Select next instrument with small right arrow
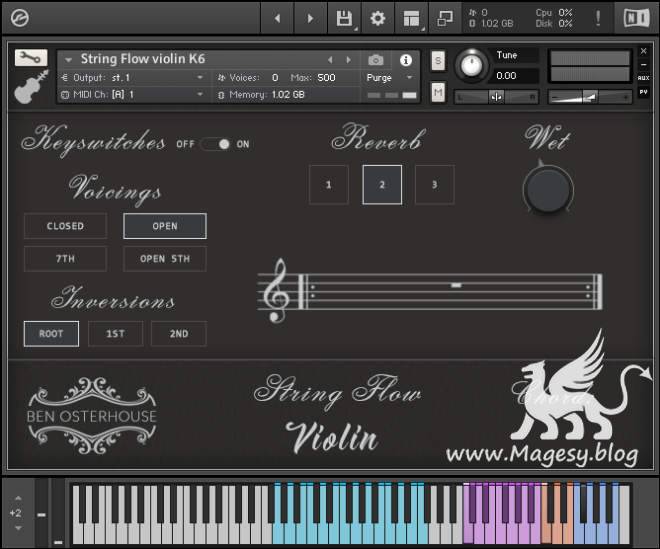Image resolution: width=660 pixels, height=549 pixels. click(x=349, y=60)
